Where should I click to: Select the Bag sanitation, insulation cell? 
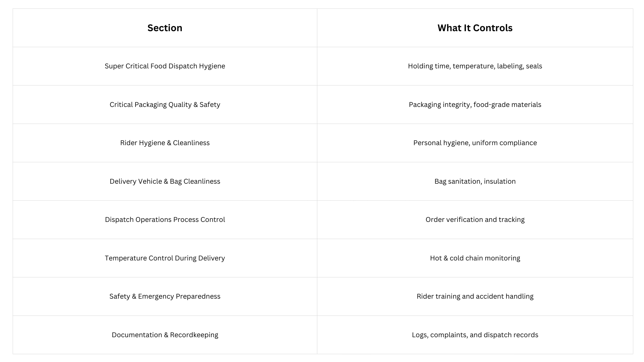click(x=475, y=181)
